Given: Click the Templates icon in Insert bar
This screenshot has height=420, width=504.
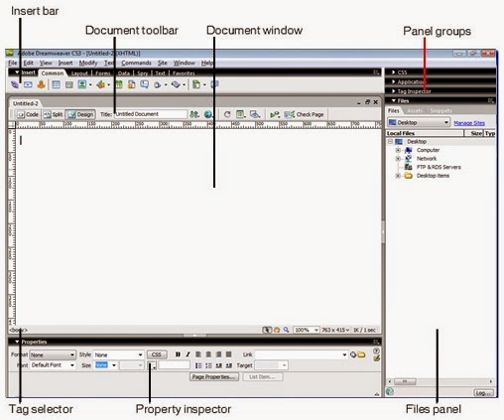Looking at the screenshot, I should point(196,84).
